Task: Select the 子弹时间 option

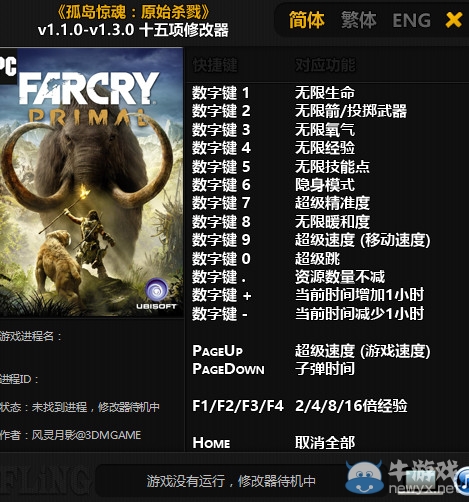Action: tap(325, 369)
